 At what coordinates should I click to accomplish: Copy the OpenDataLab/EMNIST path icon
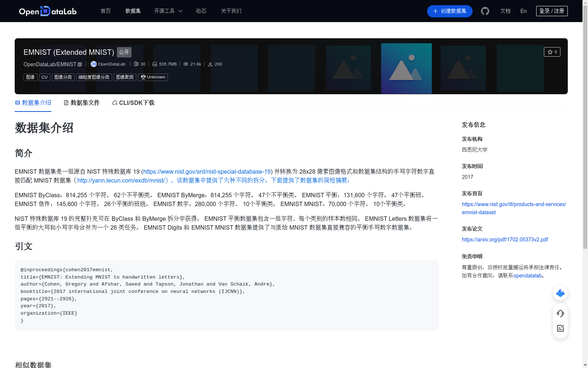[80, 64]
